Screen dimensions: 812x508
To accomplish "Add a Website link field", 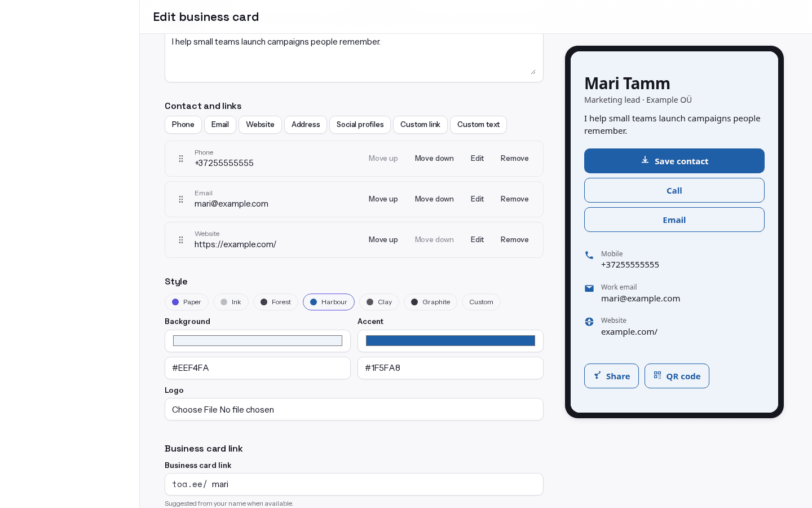I will (260, 125).
